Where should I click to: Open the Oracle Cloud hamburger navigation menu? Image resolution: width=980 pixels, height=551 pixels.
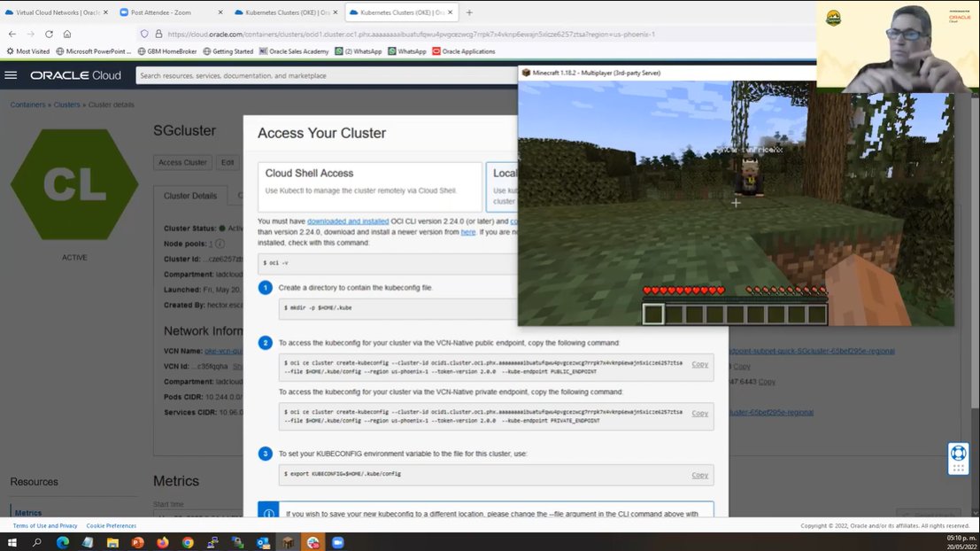(11, 75)
